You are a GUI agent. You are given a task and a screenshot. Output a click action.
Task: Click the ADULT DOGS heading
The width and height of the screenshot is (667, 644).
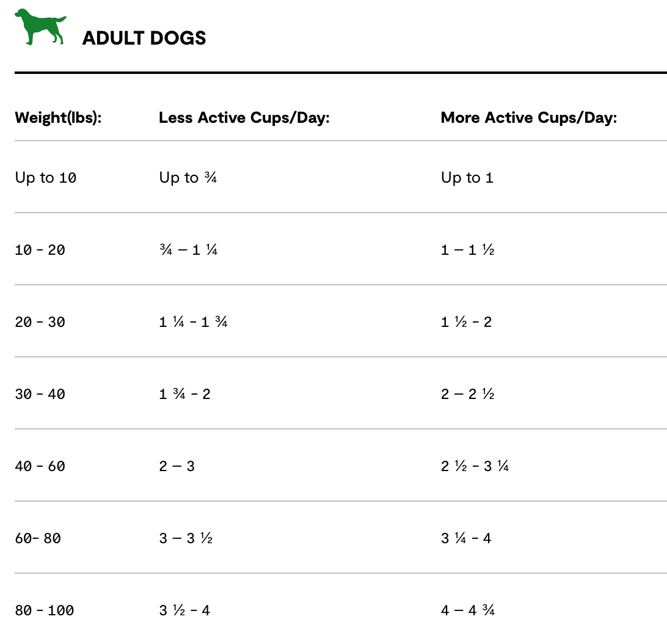click(x=144, y=38)
